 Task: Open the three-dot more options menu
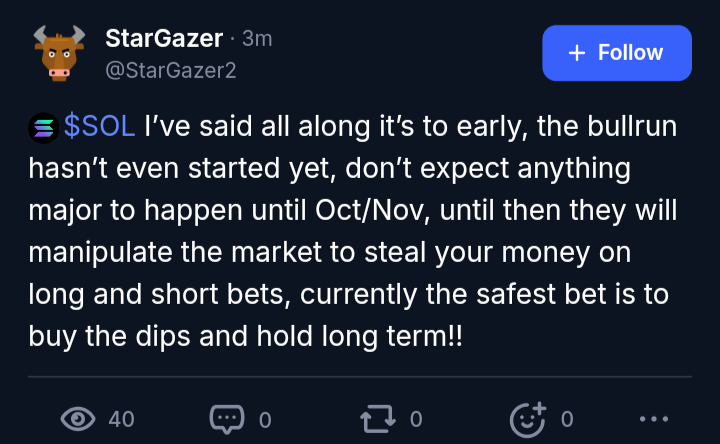pyautogui.click(x=654, y=419)
